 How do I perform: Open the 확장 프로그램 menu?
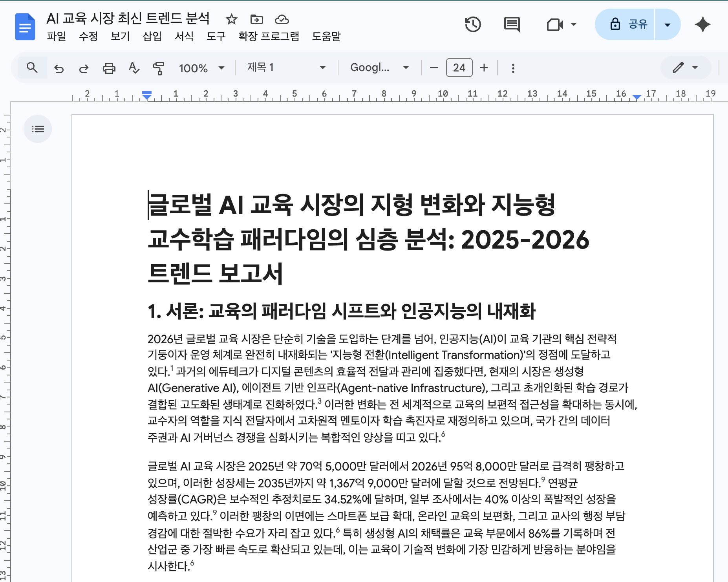268,37
